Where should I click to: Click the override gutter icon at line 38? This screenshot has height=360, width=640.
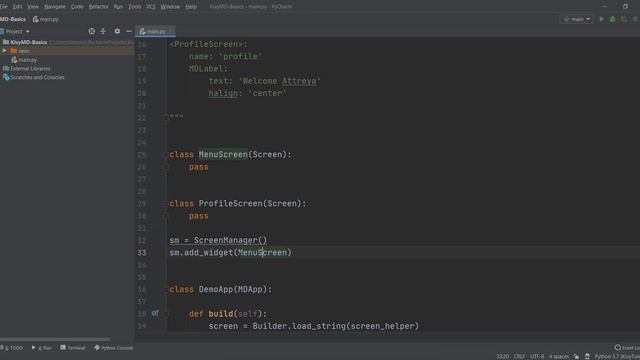point(155,313)
